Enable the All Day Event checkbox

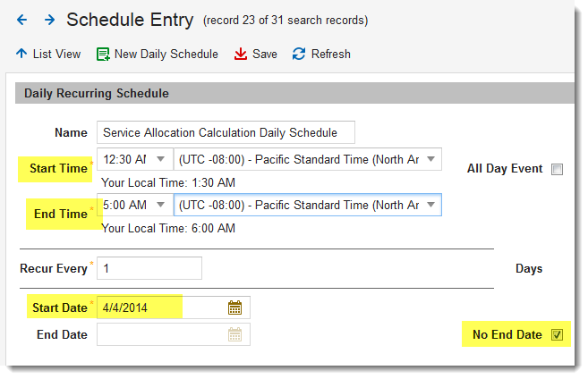tap(557, 169)
